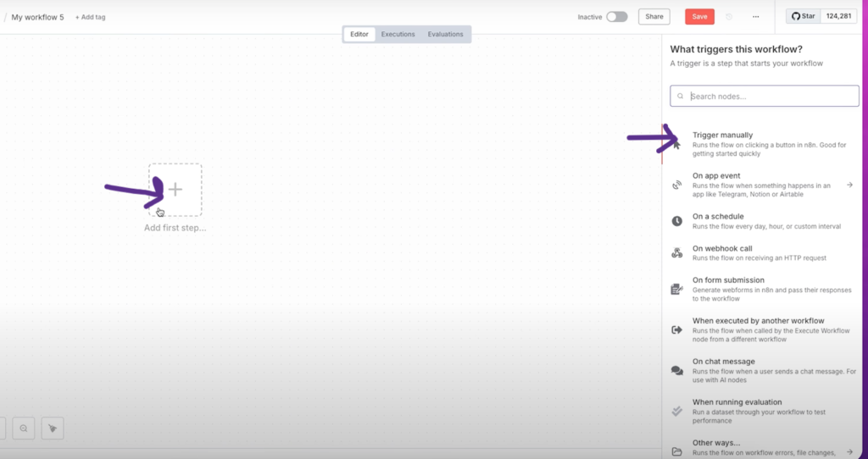Open the three-dot more options menu

click(755, 17)
